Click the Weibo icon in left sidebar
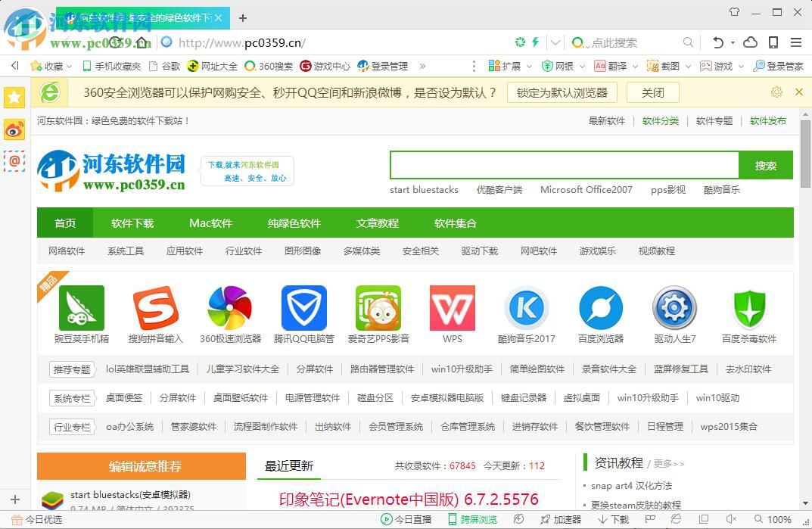 [x=14, y=129]
